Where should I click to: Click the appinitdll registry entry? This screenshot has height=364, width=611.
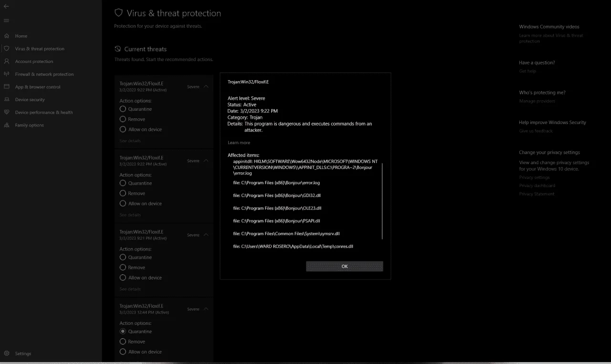point(305,167)
